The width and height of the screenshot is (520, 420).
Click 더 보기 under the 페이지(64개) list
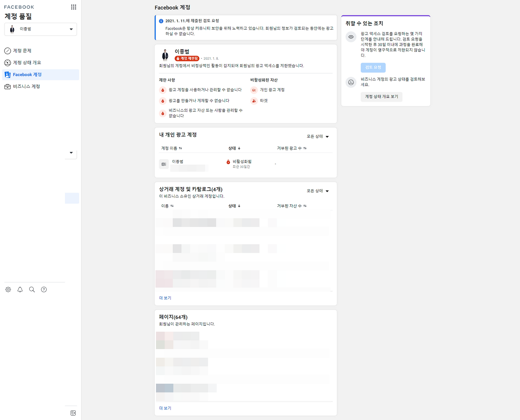pyautogui.click(x=165, y=408)
